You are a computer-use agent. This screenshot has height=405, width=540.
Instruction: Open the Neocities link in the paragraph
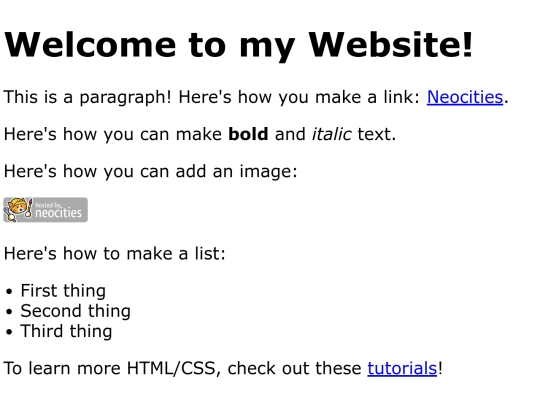pos(465,97)
